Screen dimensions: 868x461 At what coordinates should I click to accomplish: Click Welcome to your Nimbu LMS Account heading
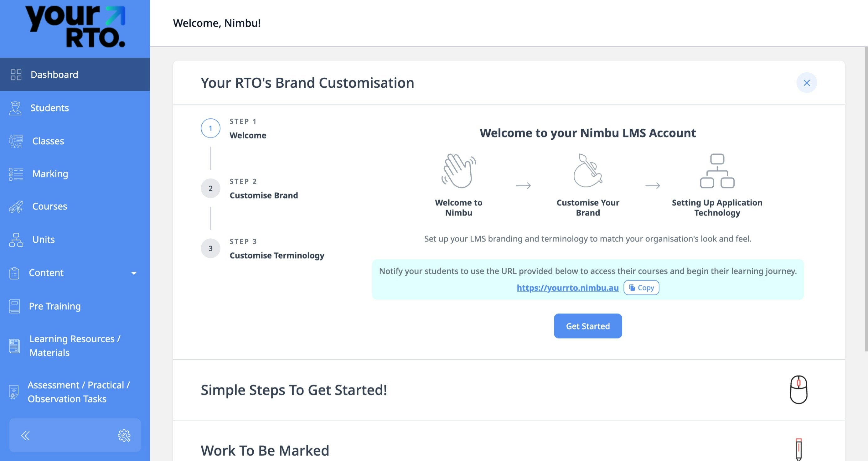click(588, 133)
